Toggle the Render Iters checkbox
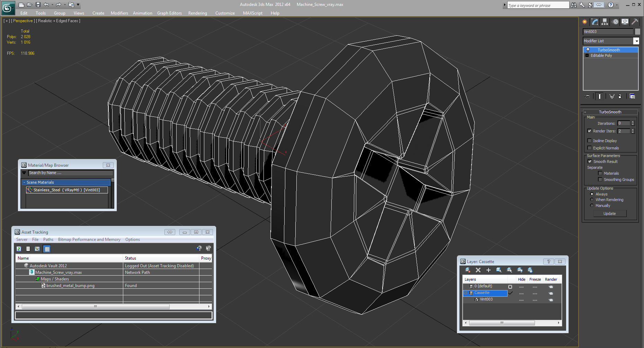644x348 pixels. tap(590, 131)
